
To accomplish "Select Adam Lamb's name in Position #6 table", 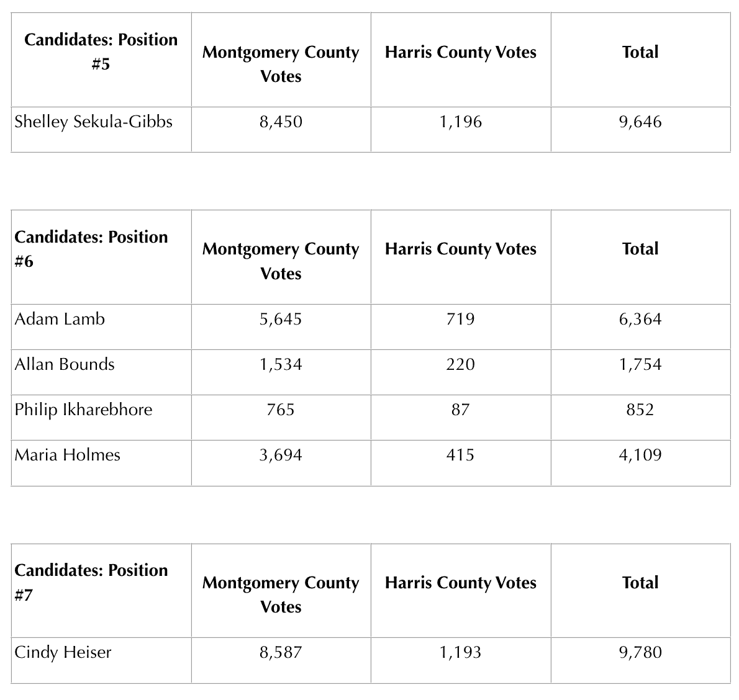I will [60, 319].
